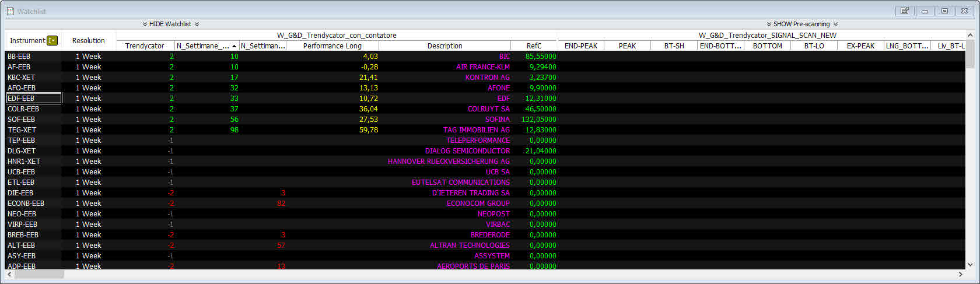Click the BT-SH column header
The width and height of the screenshot is (980, 284).
[674, 46]
